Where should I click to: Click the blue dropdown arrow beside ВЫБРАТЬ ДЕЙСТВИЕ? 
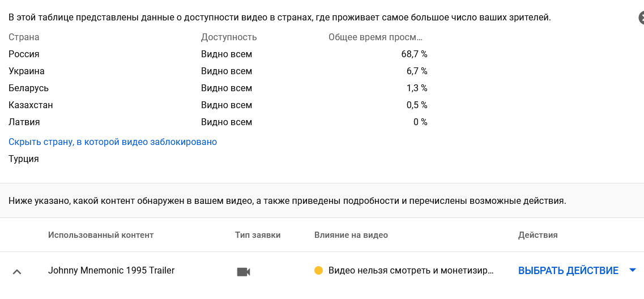633,270
